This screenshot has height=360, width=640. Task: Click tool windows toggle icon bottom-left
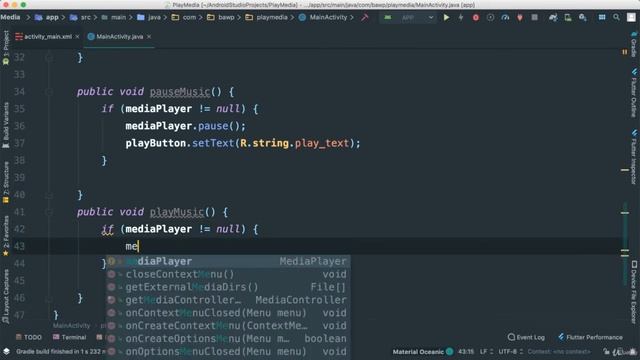tap(6, 351)
